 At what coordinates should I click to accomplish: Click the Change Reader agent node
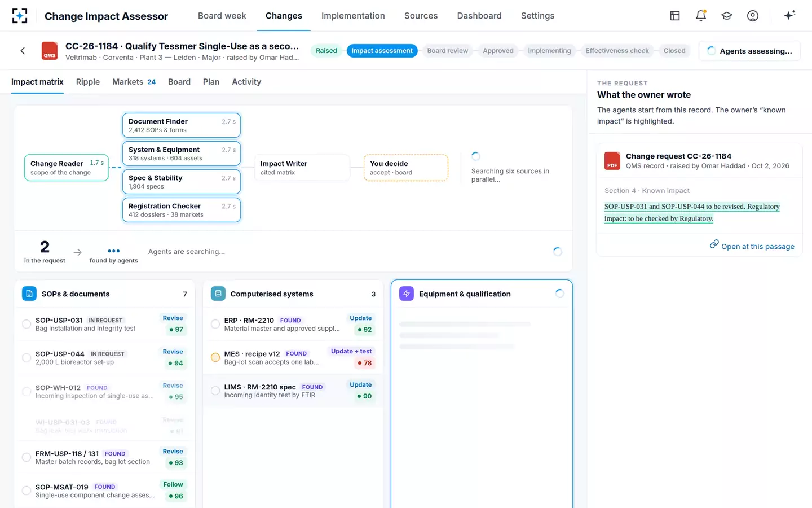tap(67, 168)
